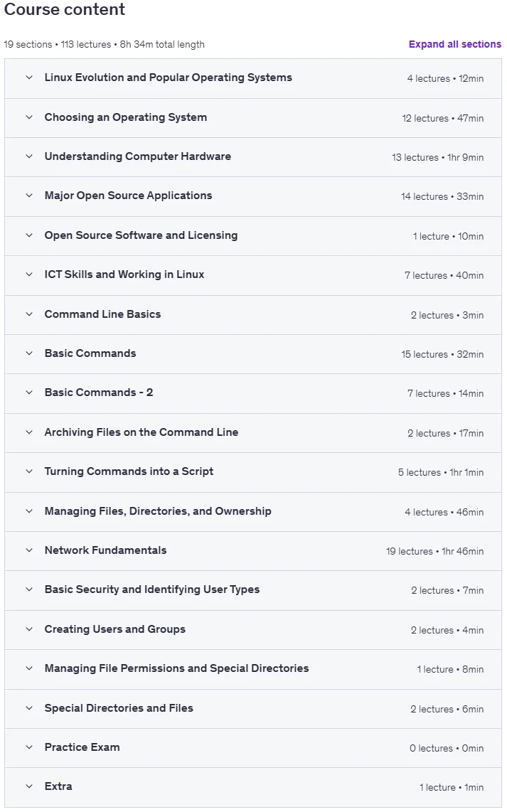This screenshot has width=507, height=812.
Task: Expand chevron beside Linux Evolution and Popular Operating Systems
Action: (29, 78)
